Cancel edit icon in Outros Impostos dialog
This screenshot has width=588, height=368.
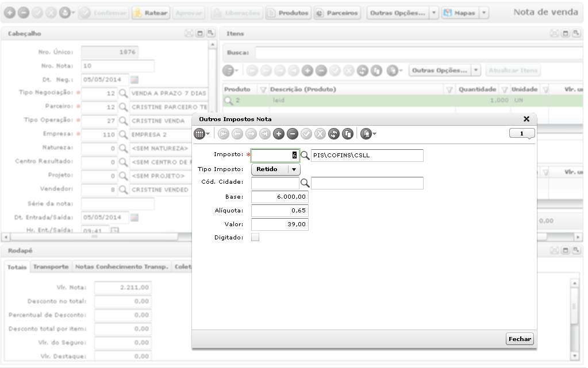[320, 134]
